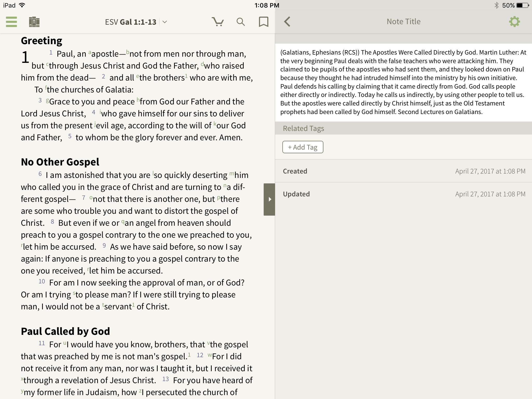Edit the Note Title field
The height and width of the screenshot is (399, 532).
tap(403, 22)
